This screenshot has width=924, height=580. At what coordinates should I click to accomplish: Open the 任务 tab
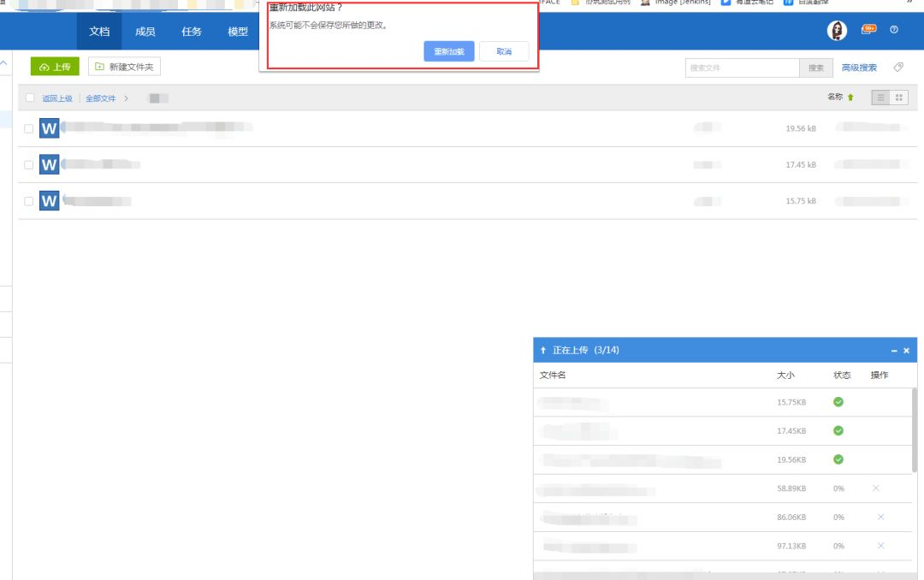(x=192, y=32)
